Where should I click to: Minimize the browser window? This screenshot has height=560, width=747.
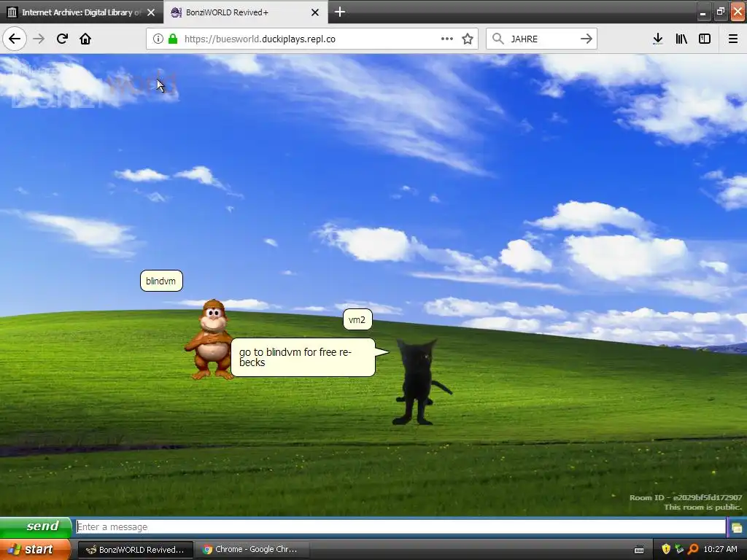click(703, 12)
